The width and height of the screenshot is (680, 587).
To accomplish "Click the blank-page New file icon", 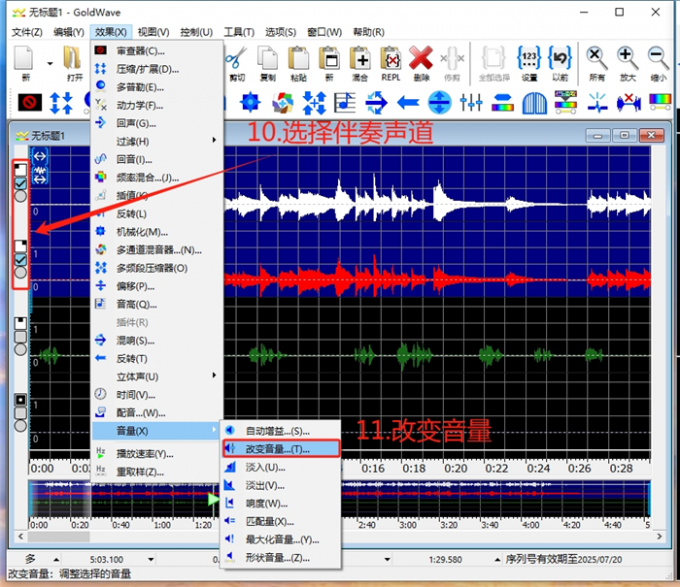I will pyautogui.click(x=24, y=59).
